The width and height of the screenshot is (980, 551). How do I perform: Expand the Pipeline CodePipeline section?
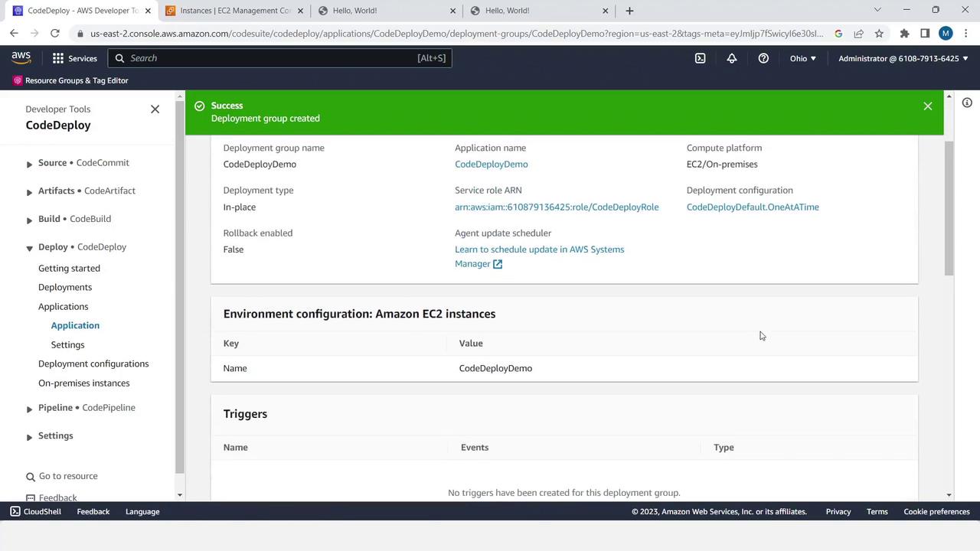click(x=29, y=409)
